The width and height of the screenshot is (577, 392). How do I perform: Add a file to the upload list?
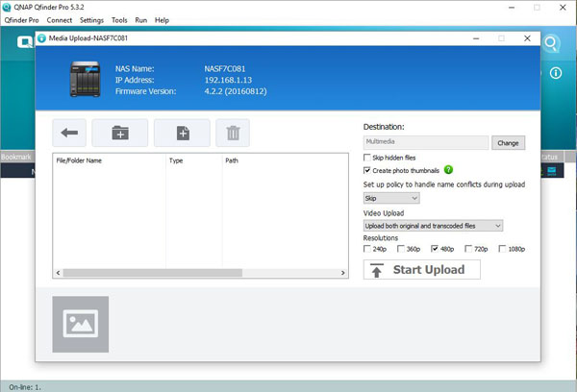click(182, 133)
